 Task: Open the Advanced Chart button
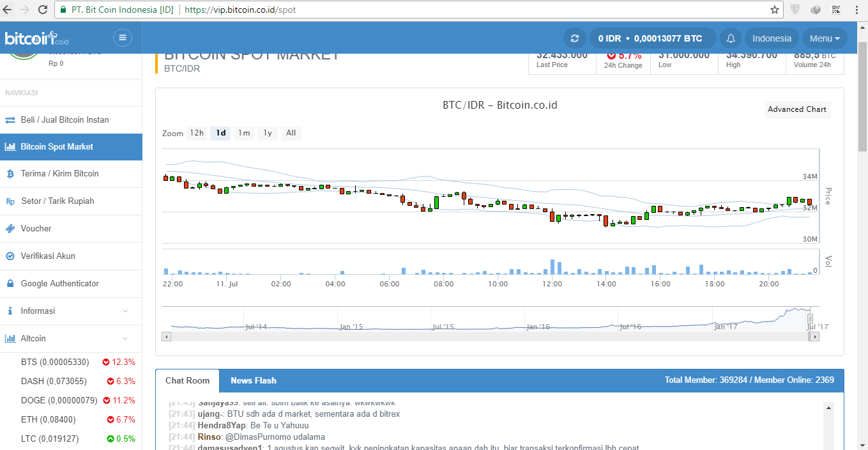(797, 109)
